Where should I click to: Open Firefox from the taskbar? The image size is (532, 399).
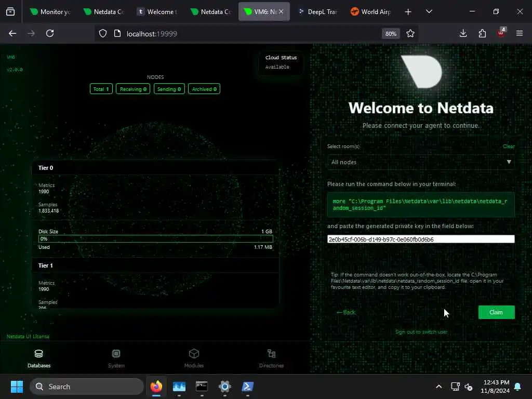pos(156,387)
